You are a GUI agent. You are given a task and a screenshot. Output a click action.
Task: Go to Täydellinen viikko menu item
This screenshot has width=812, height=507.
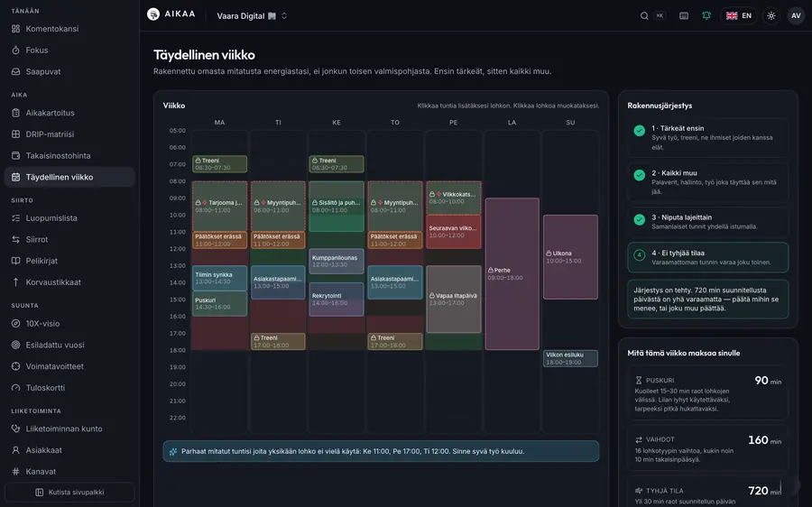click(x=69, y=177)
